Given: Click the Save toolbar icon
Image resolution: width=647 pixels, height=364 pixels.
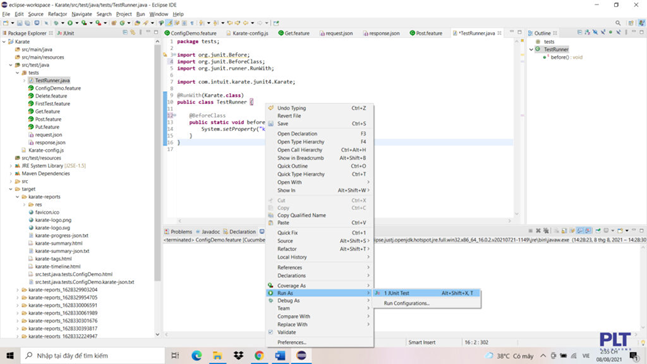Looking at the screenshot, I should (19, 23).
